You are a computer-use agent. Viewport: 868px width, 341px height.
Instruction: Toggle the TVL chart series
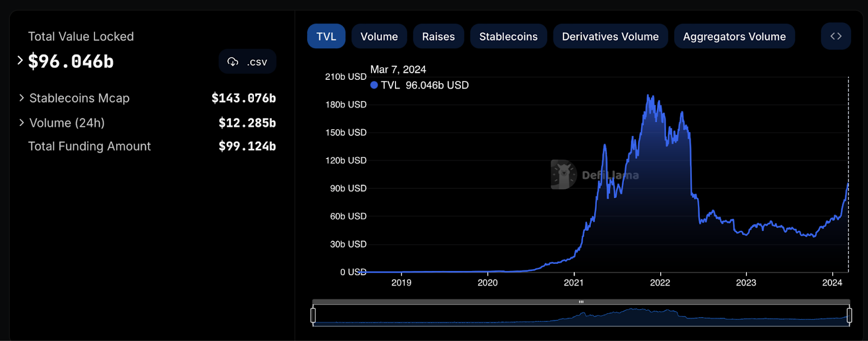[326, 36]
